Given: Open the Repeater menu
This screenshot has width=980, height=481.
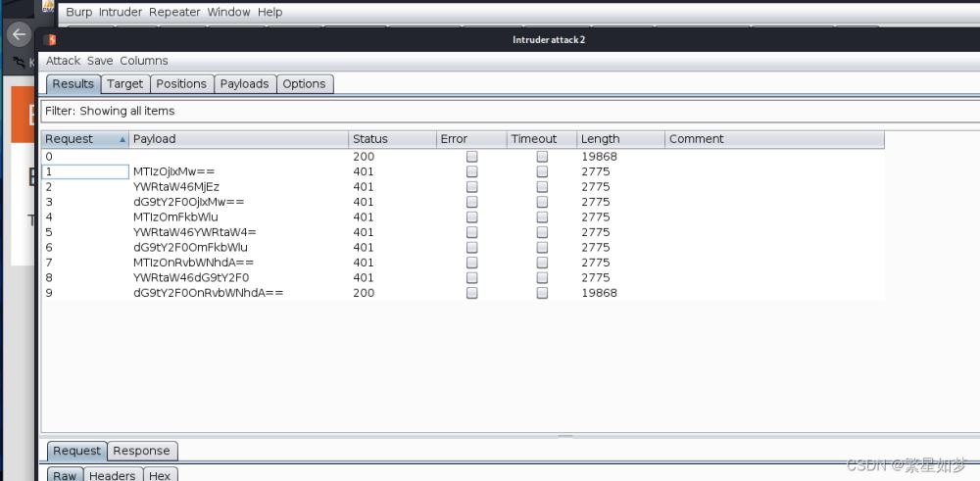Looking at the screenshot, I should click(174, 12).
